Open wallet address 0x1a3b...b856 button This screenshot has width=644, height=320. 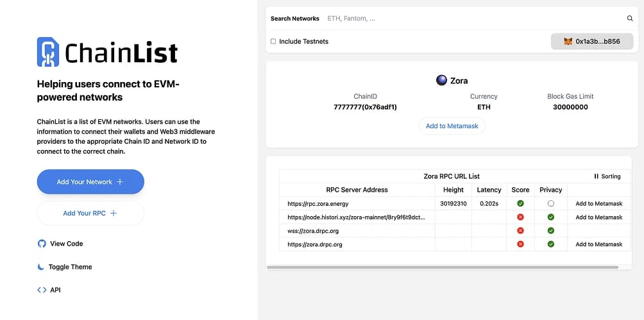592,42
